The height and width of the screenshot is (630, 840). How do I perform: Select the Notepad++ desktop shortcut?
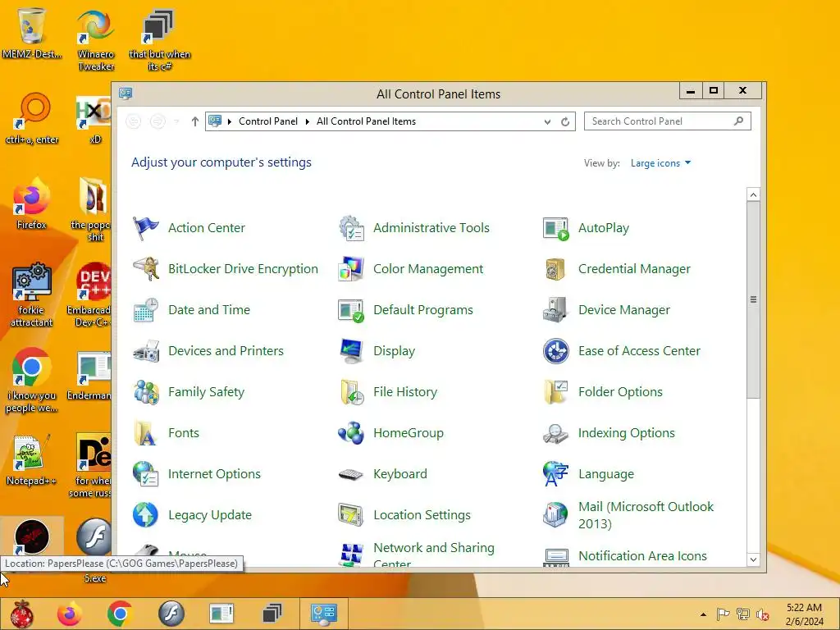pyautogui.click(x=31, y=460)
